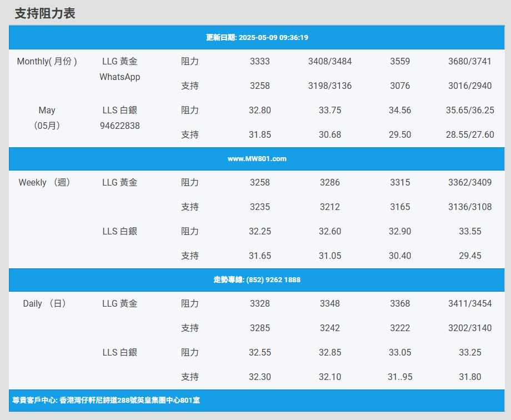Select the value 31.80
Viewport: 511px width, 420px height.
click(469, 377)
